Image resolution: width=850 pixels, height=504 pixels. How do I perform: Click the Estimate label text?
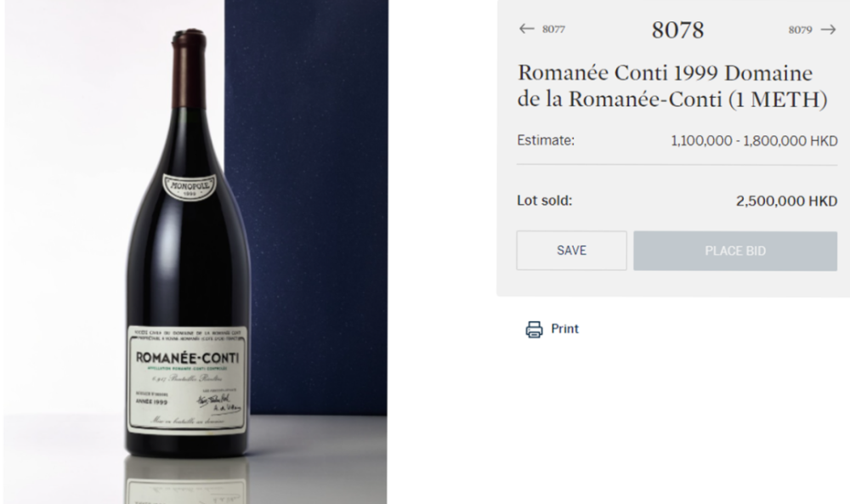[x=546, y=140]
